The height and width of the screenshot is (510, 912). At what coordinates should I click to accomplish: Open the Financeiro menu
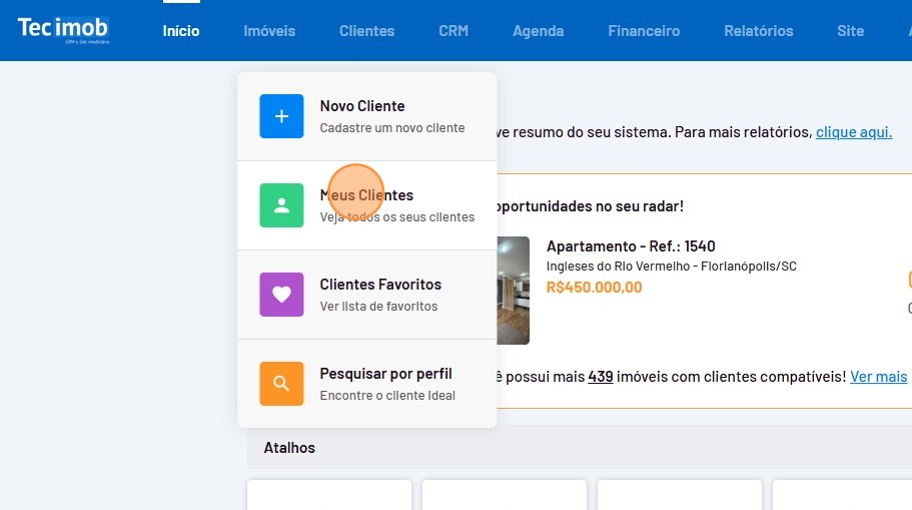click(643, 31)
